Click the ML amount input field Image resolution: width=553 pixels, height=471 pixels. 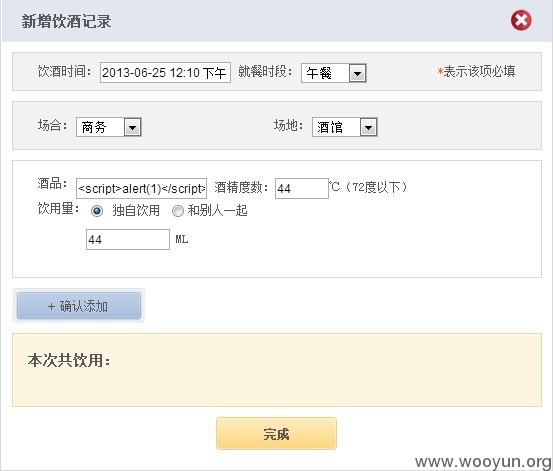(128, 240)
